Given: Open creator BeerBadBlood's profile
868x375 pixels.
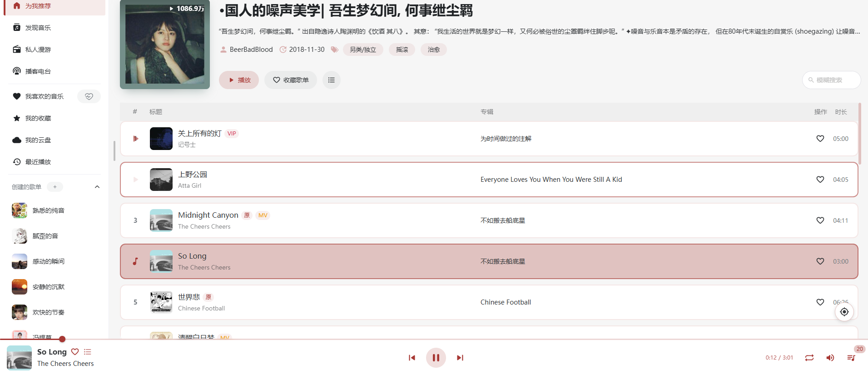Looking at the screenshot, I should pyautogui.click(x=251, y=50).
